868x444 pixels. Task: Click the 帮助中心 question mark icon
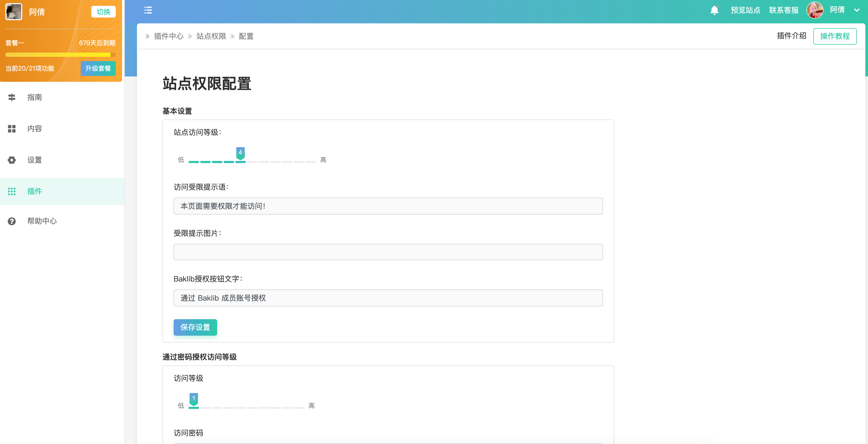12,221
